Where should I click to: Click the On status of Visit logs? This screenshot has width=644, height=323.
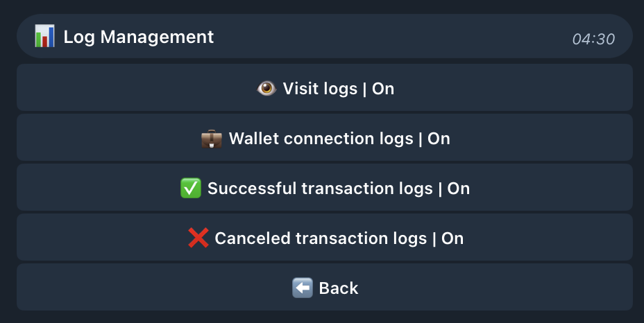click(x=383, y=89)
